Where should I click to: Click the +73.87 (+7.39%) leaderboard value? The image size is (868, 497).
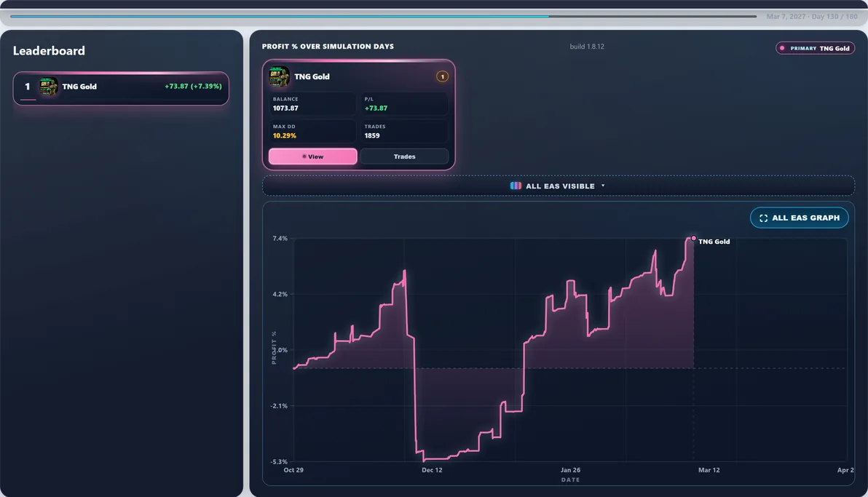point(193,87)
